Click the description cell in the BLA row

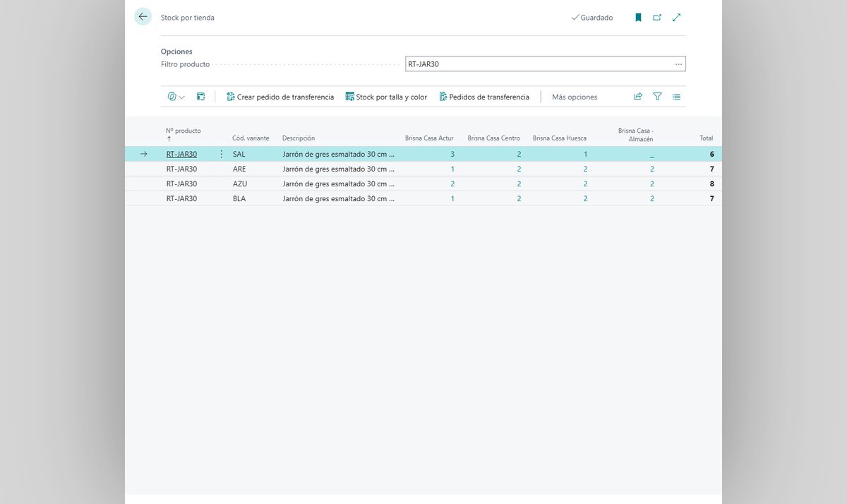click(x=339, y=198)
